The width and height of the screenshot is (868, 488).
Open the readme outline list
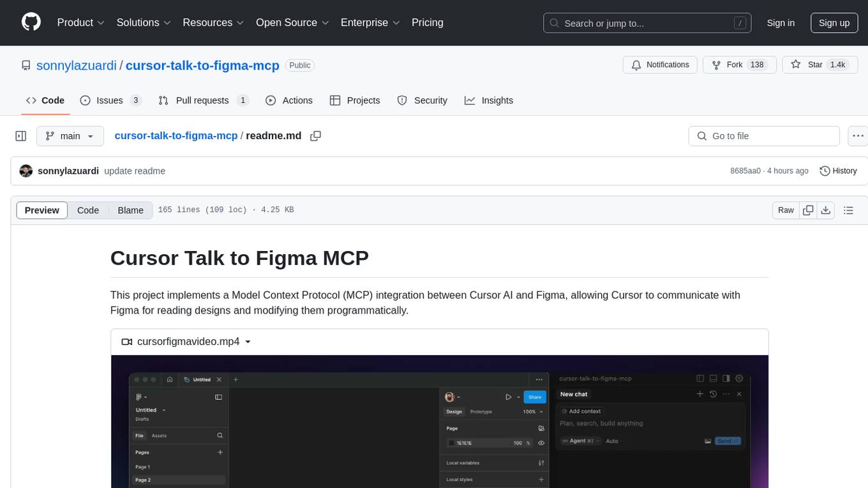[x=848, y=210]
